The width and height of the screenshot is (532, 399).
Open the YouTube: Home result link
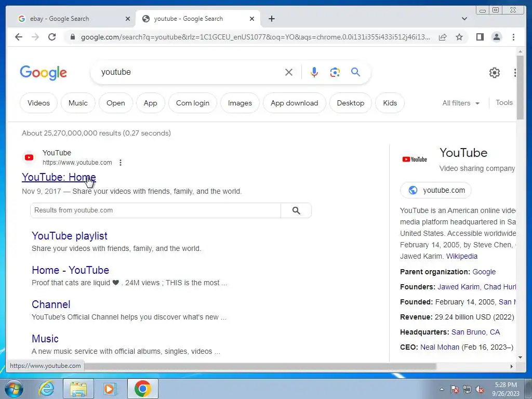59,177
